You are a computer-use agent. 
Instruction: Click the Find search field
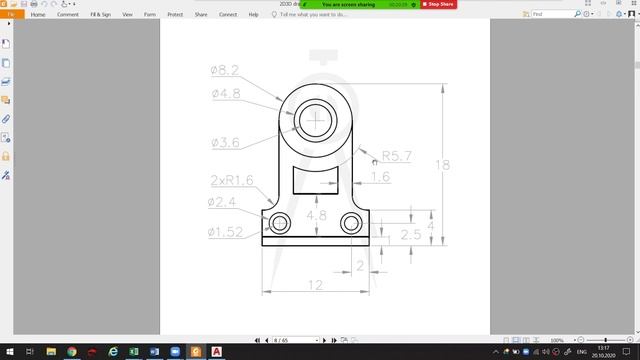tap(552, 14)
